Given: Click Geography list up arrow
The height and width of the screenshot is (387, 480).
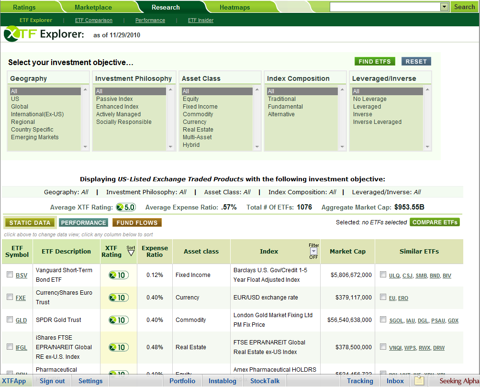Looking at the screenshot, I should pyautogui.click(x=85, y=90).
